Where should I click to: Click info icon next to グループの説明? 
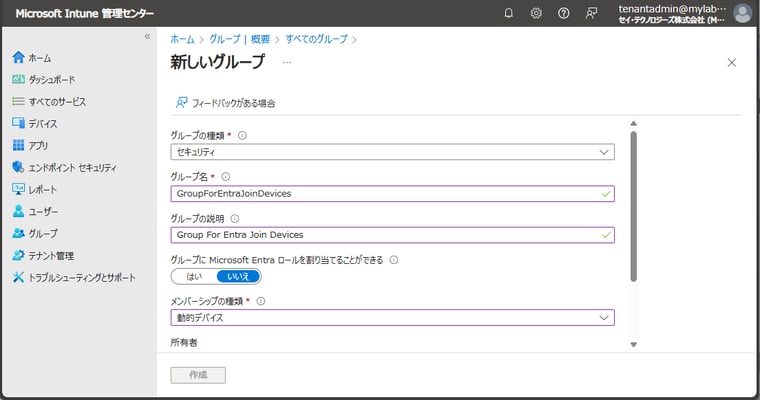(x=235, y=219)
